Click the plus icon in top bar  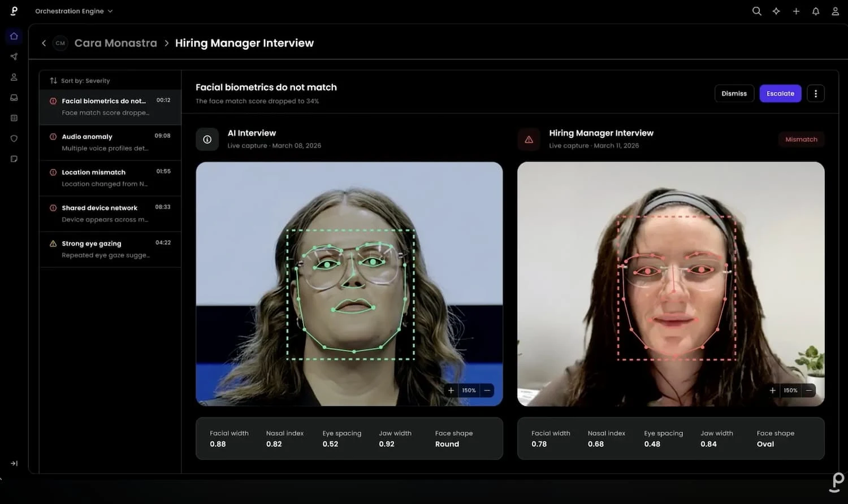(796, 11)
